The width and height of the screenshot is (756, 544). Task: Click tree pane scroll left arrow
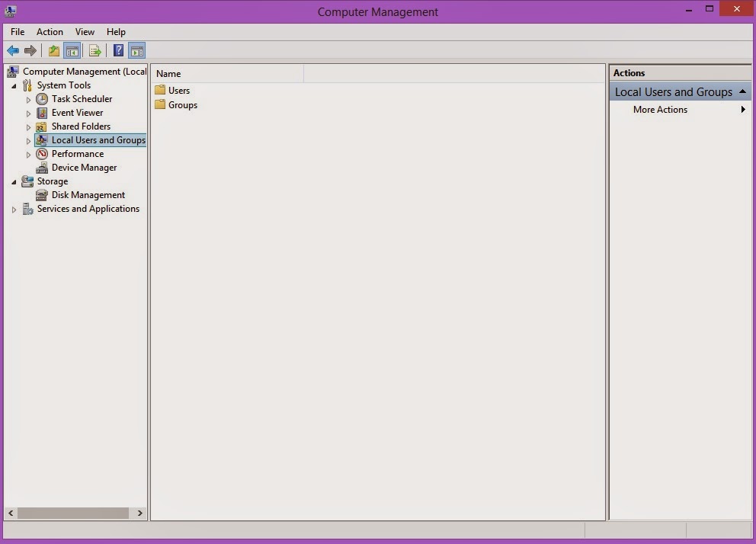pyautogui.click(x=11, y=514)
